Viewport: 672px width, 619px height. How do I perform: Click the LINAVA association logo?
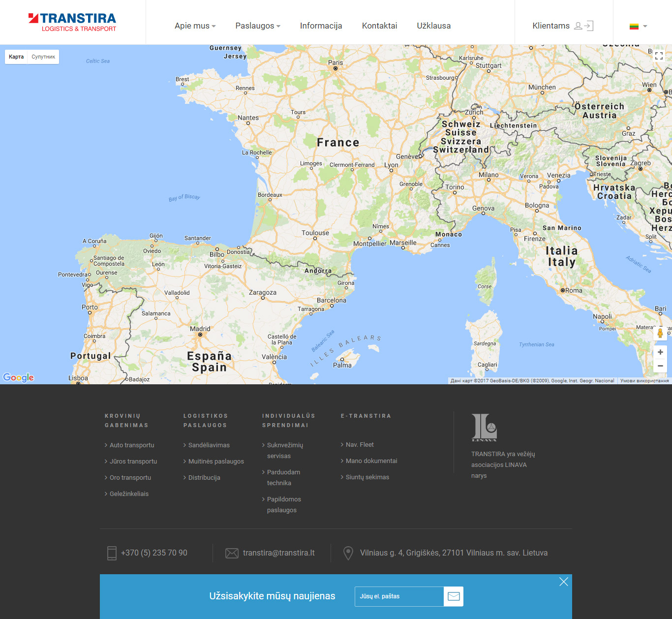484,428
